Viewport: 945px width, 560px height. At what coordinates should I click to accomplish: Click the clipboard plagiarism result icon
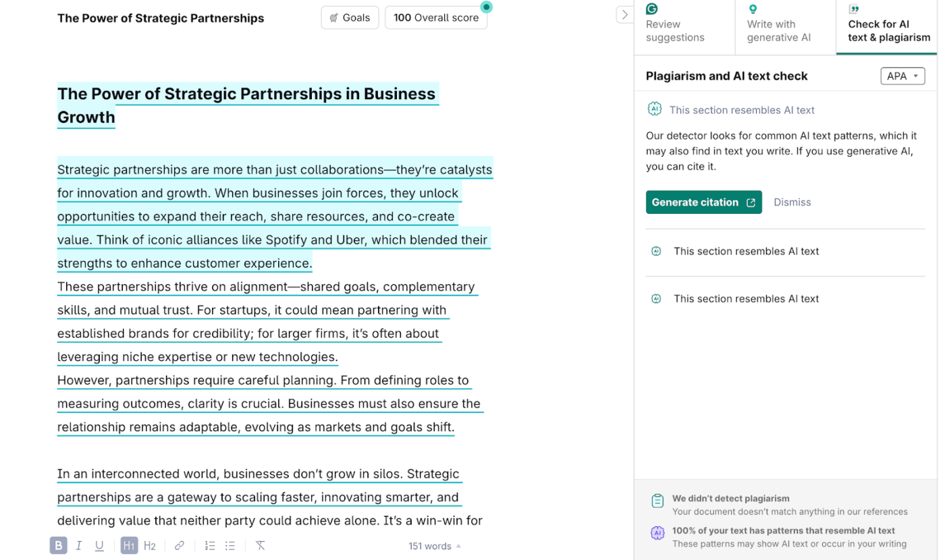point(657,501)
